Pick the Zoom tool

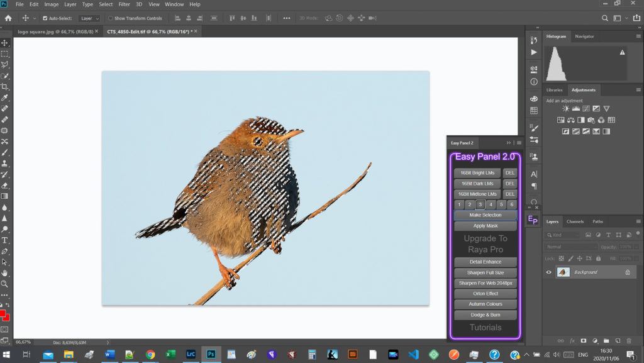[5, 284]
